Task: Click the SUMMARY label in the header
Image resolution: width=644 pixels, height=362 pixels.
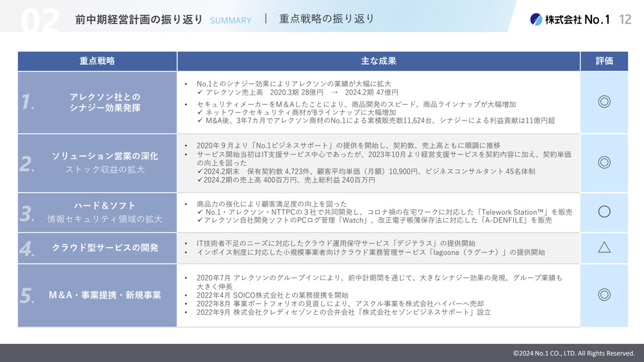Action: pyautogui.click(x=230, y=20)
